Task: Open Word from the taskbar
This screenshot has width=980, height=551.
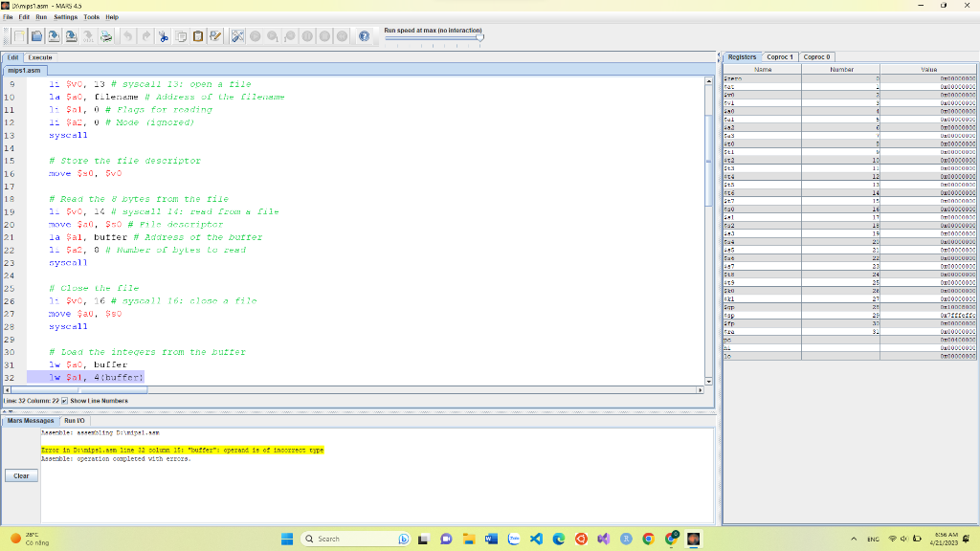Action: (491, 539)
